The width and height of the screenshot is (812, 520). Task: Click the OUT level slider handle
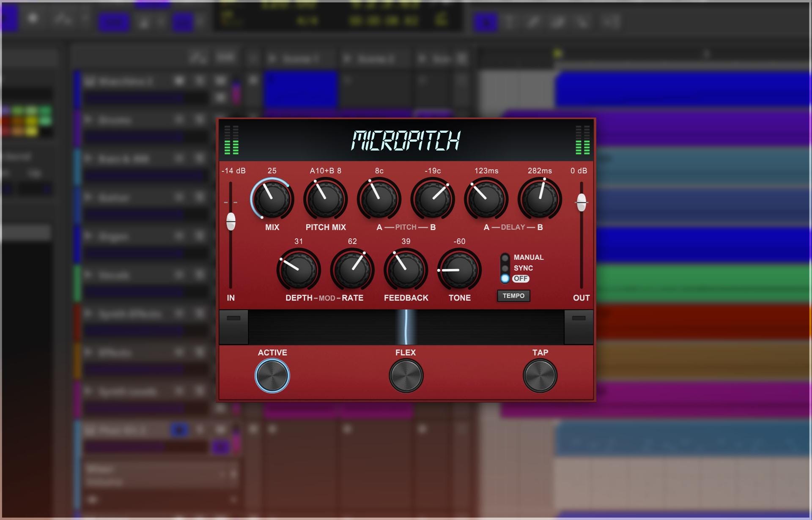(582, 203)
